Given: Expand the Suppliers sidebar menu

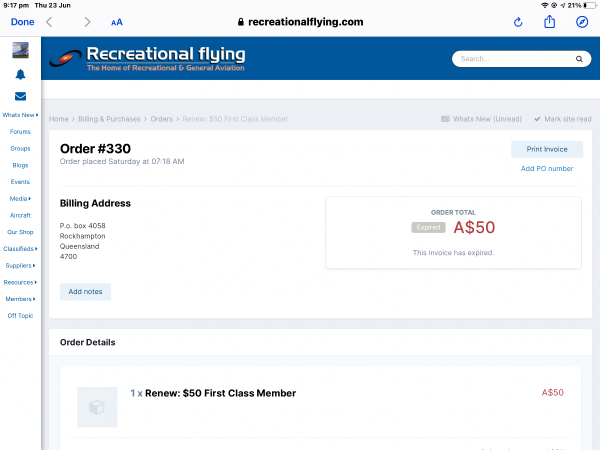Looking at the screenshot, I should tap(20, 265).
